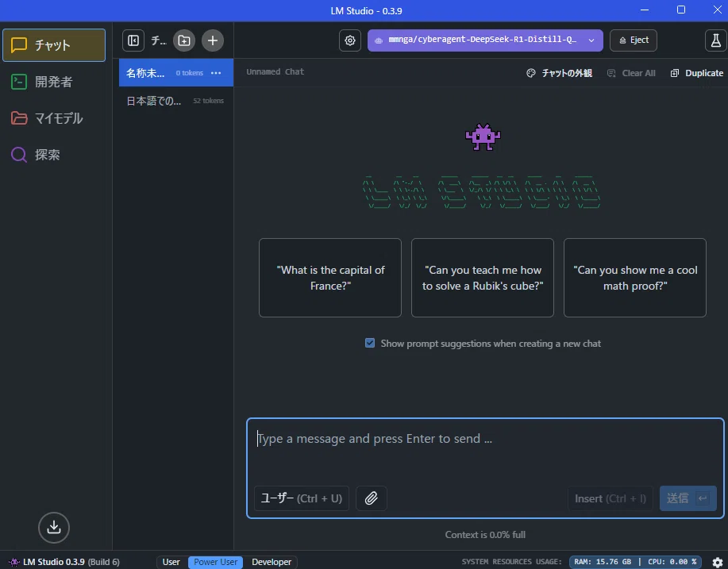728x569 pixels.
Task: Open the downloads circle button
Action: coord(54,527)
